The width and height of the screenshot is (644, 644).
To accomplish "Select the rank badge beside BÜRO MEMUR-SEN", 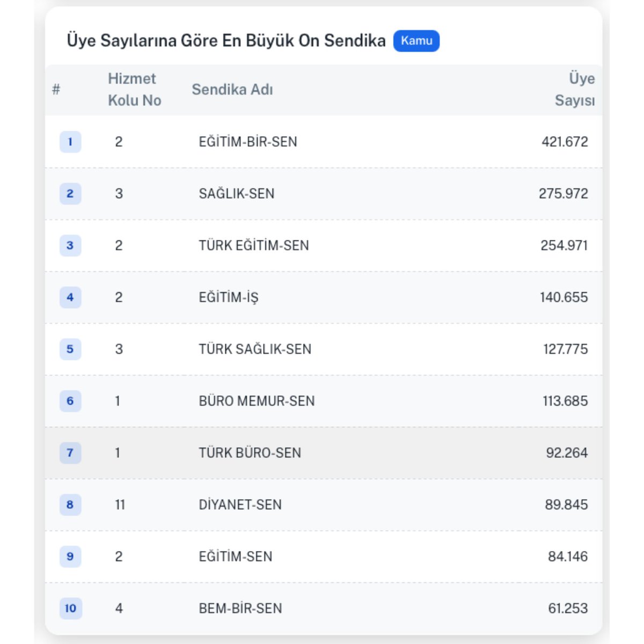I will [70, 401].
